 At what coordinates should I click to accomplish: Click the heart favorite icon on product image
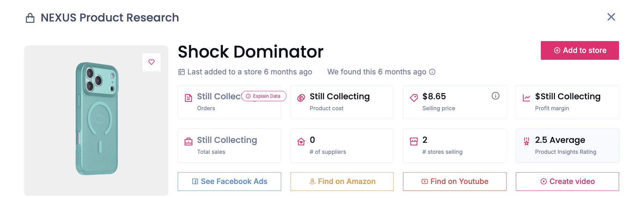pyautogui.click(x=151, y=62)
